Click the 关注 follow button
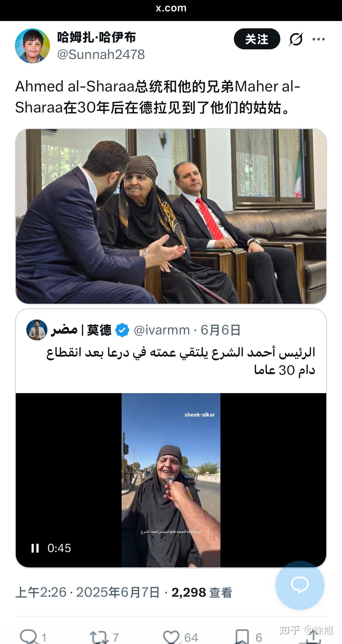342x644 pixels. tap(257, 39)
